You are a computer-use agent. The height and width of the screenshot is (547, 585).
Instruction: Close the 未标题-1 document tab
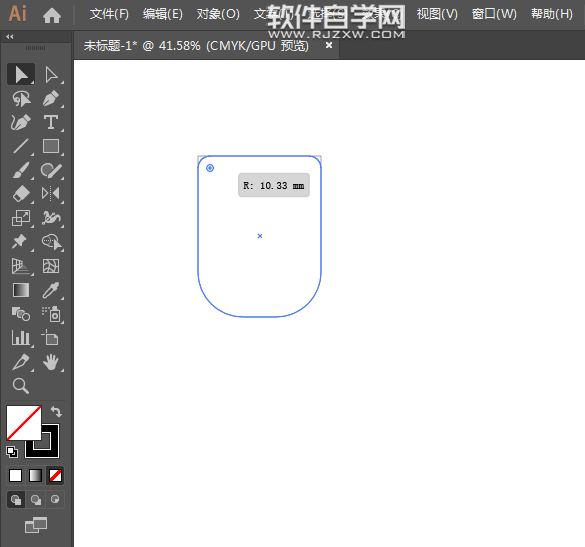pyautogui.click(x=329, y=45)
